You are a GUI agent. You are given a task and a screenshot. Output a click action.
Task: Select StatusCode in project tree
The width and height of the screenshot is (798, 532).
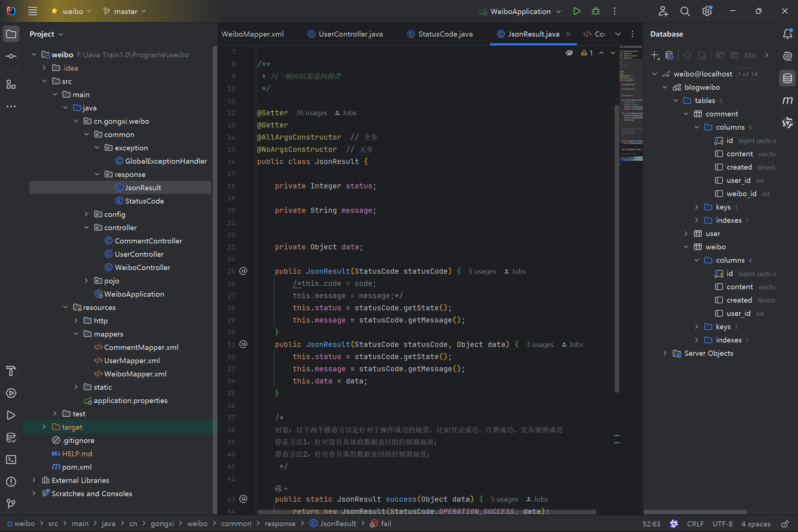tap(144, 201)
